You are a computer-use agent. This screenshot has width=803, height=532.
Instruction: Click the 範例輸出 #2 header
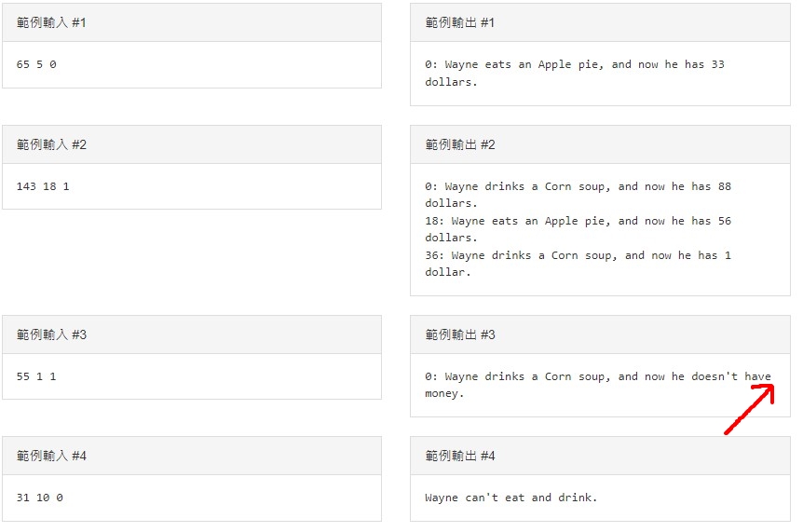coord(460,144)
